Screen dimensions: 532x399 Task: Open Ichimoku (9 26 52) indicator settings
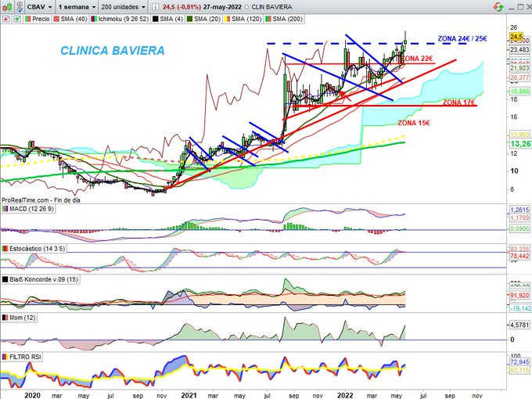point(120,19)
